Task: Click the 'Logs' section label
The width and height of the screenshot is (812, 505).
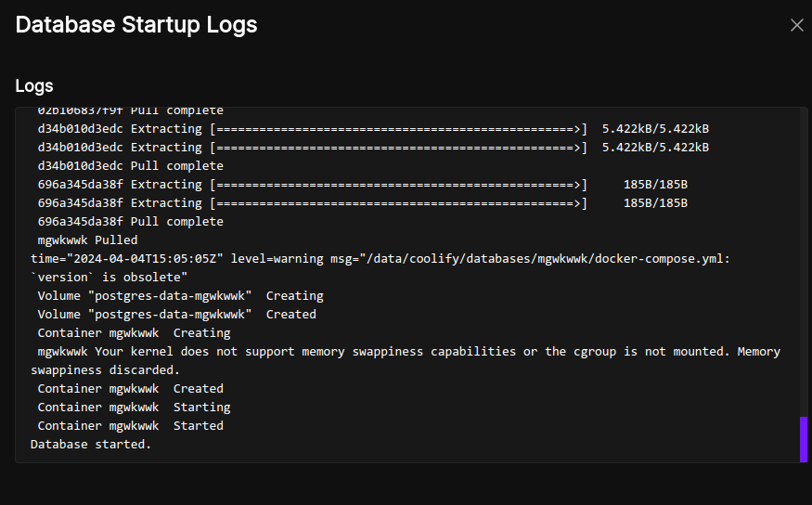Action: click(34, 86)
